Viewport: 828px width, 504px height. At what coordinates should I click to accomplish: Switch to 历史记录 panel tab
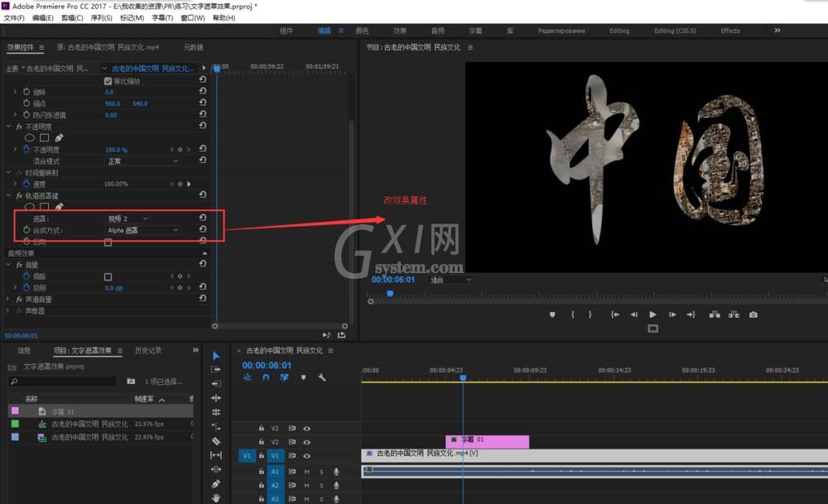click(x=148, y=350)
